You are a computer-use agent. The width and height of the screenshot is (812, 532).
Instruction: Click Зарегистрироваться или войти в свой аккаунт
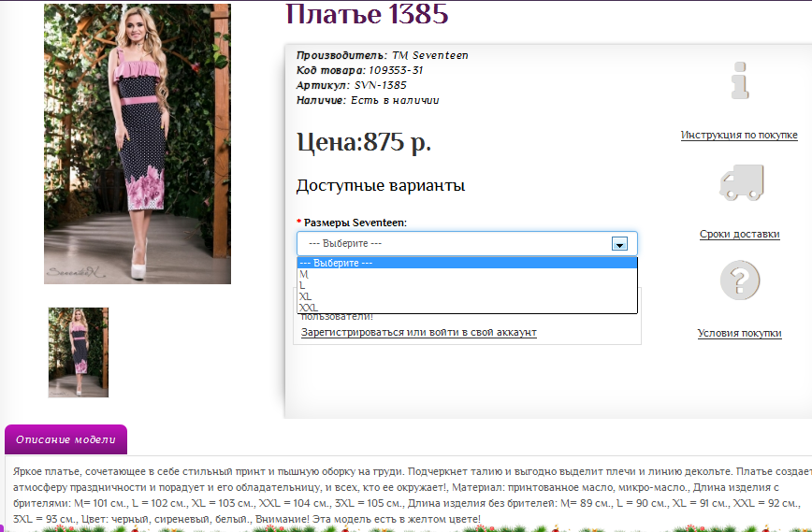point(418,332)
